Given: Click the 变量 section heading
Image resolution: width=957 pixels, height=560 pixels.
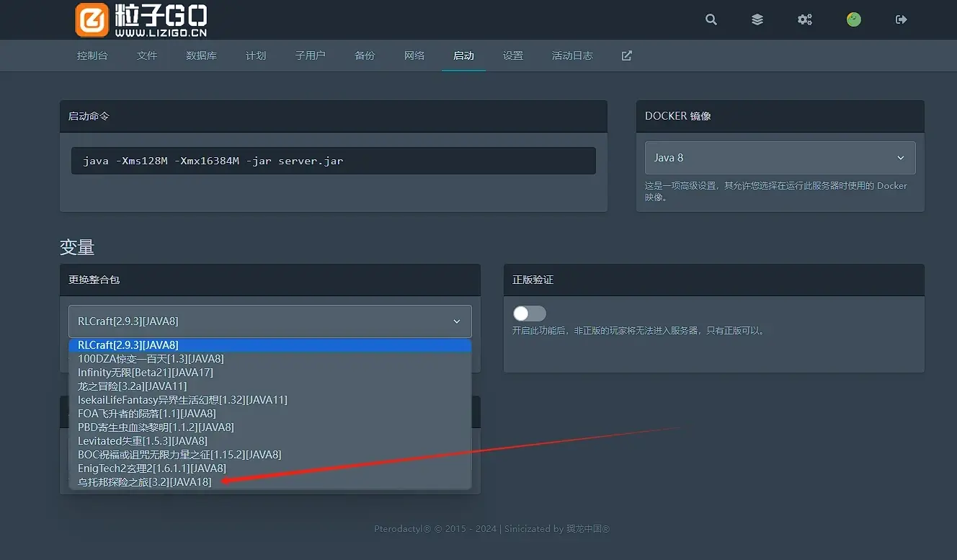Looking at the screenshot, I should point(77,247).
